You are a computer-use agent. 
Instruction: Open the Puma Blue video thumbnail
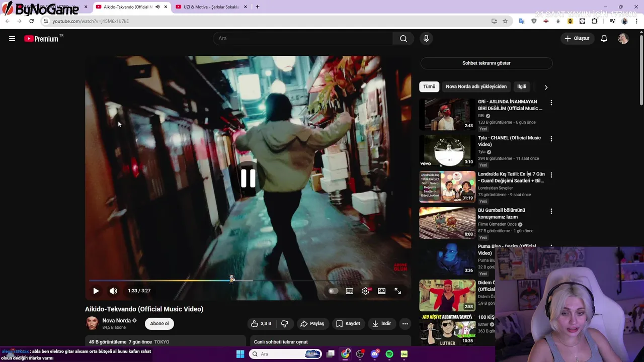(447, 259)
